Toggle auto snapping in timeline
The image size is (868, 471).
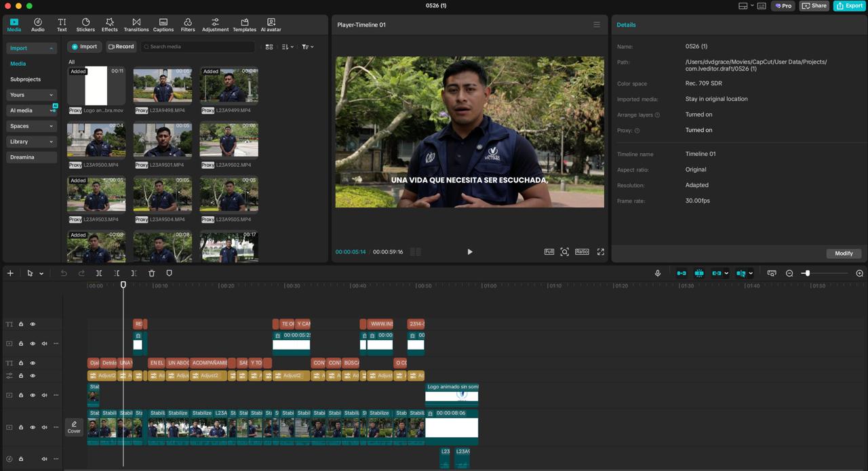point(699,273)
